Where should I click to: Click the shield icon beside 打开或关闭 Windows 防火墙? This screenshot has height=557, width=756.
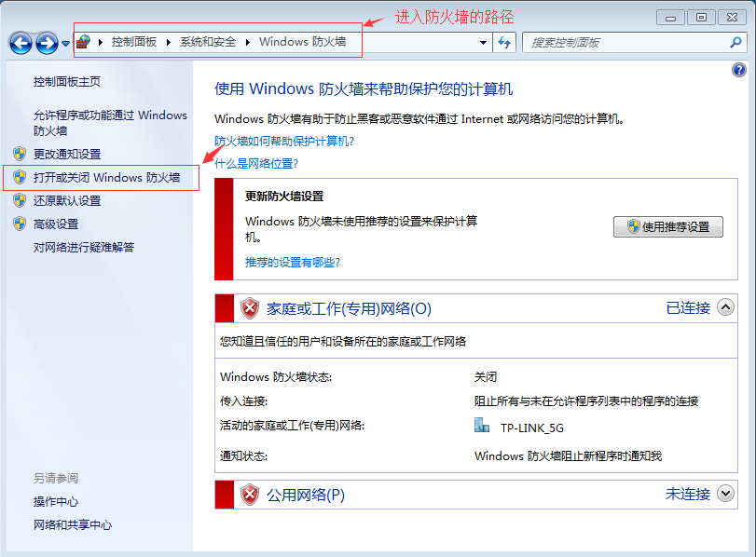coord(20,177)
